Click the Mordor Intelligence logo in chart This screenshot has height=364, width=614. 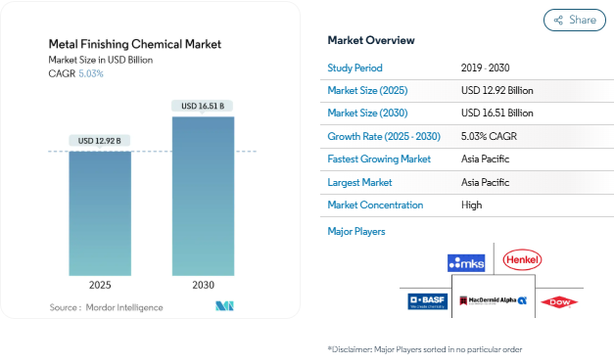pos(224,306)
